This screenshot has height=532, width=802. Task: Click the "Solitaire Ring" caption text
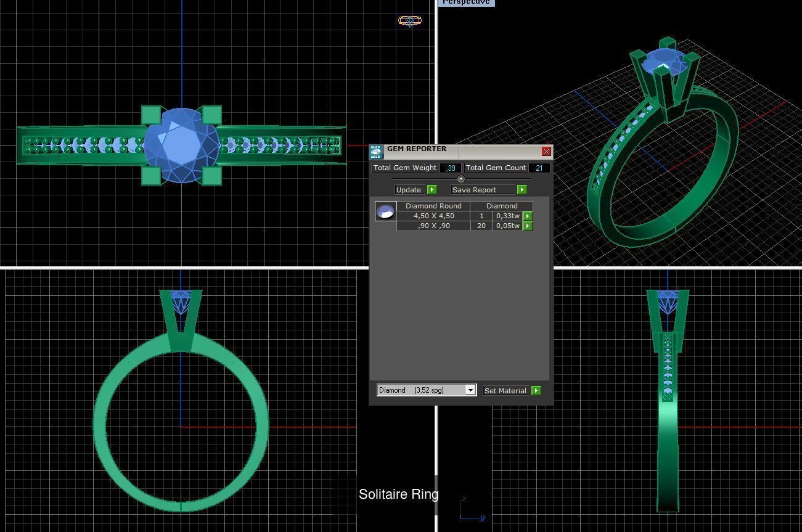(x=398, y=494)
